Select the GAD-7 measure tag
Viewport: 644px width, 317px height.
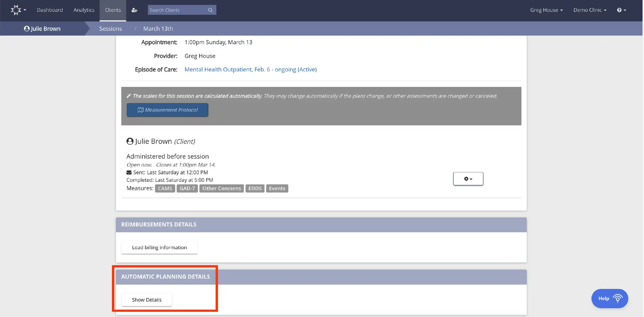tap(187, 189)
